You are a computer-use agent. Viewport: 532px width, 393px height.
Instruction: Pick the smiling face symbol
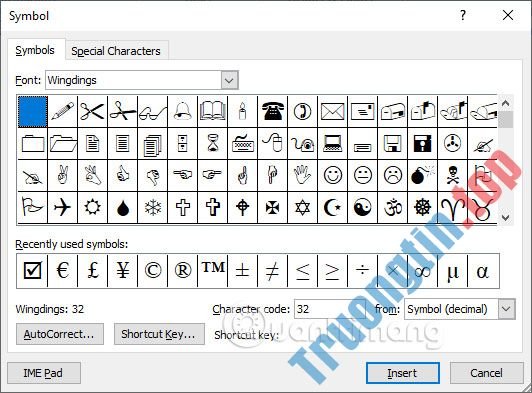pyautogui.click(x=332, y=175)
